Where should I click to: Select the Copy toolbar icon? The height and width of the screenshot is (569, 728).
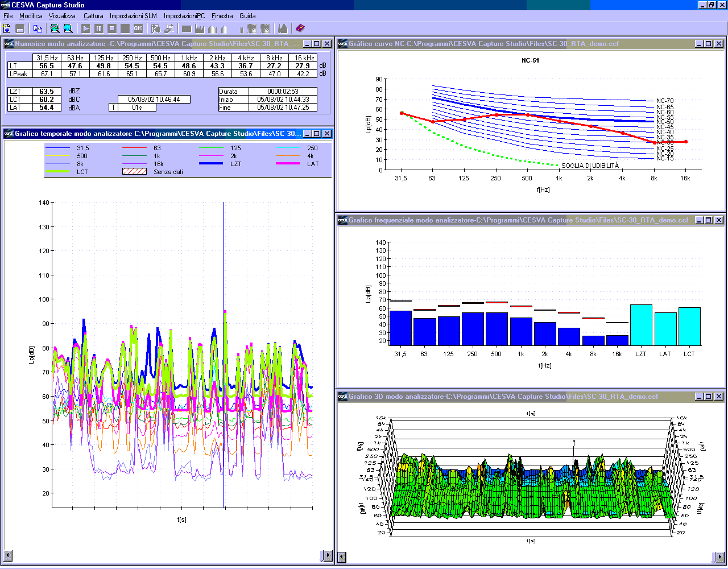point(37,28)
